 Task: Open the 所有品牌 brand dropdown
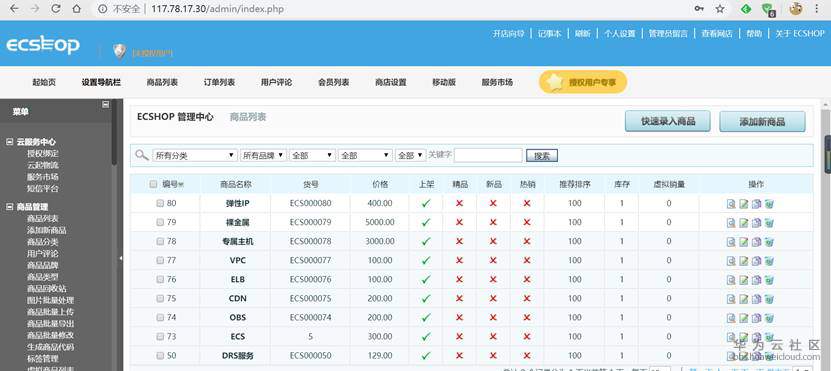pos(263,156)
